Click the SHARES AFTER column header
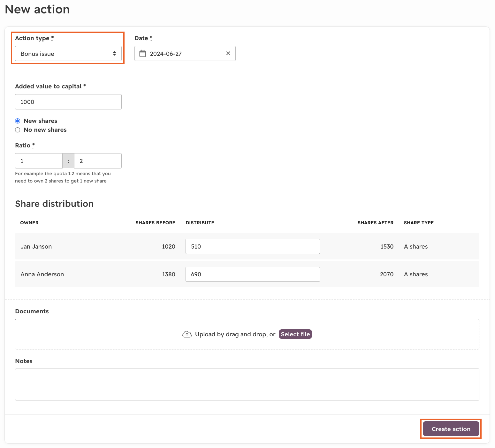Image resolution: width=495 pixels, height=448 pixels. coord(376,223)
